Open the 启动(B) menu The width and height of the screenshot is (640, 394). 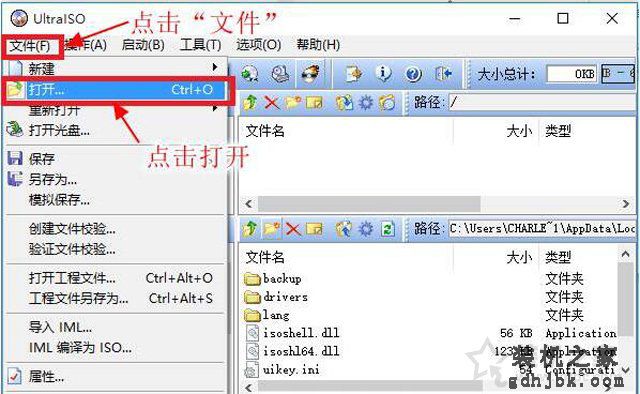(143, 45)
